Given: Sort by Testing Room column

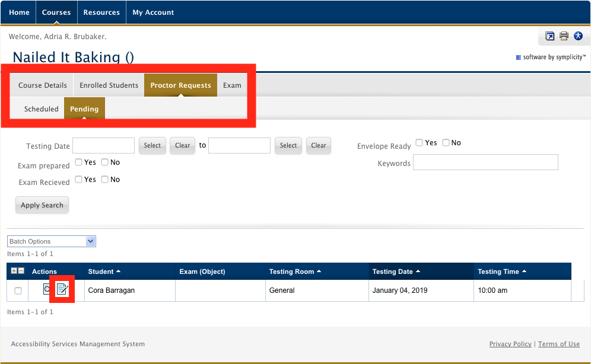Looking at the screenshot, I should [295, 272].
